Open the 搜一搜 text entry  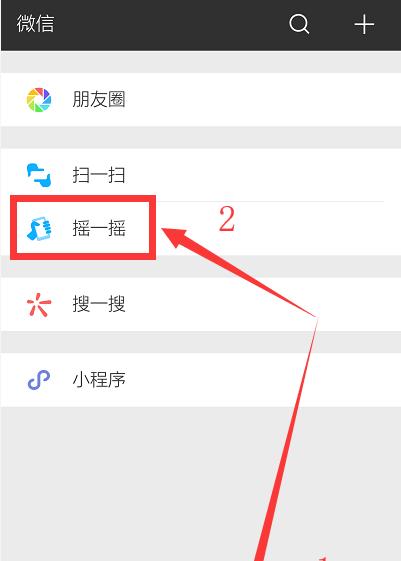(99, 304)
